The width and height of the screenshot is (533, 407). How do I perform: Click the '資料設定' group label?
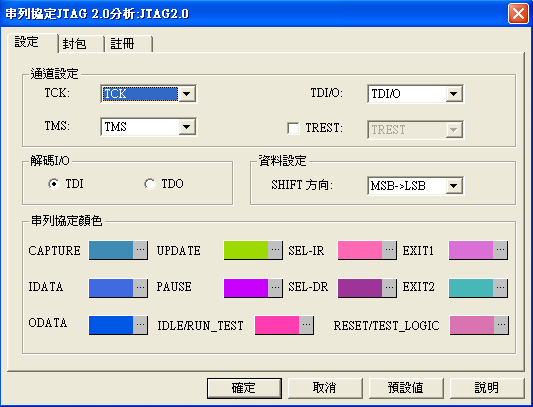282,160
